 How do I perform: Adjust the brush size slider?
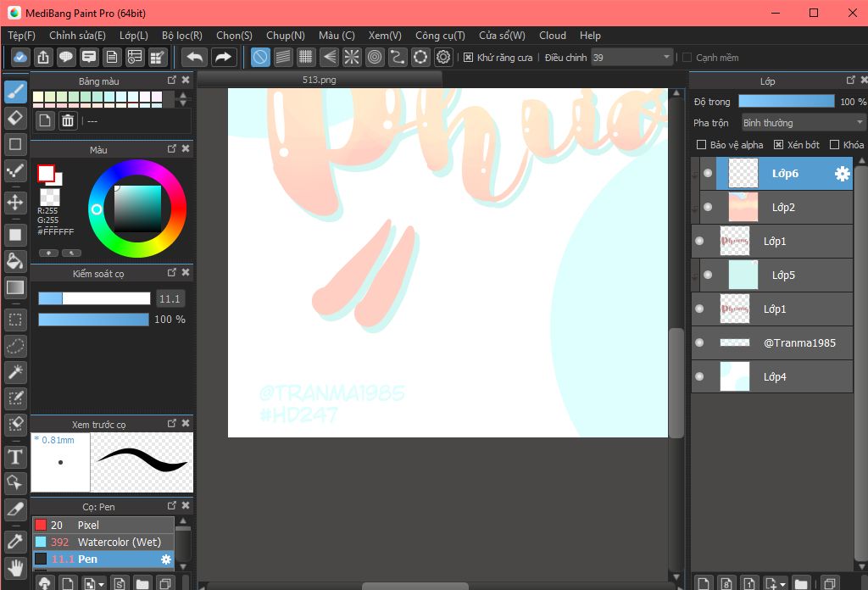[x=94, y=299]
